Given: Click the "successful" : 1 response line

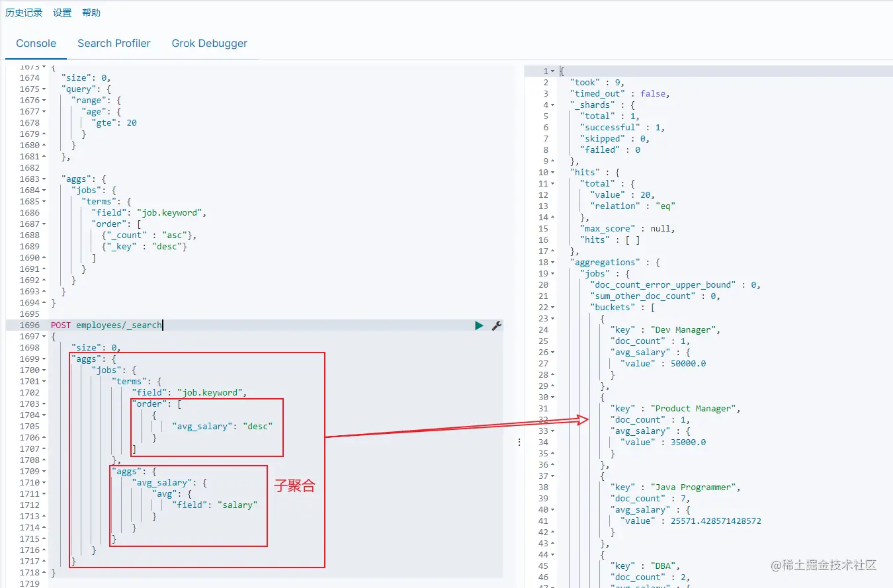Looking at the screenshot, I should pos(623,127).
